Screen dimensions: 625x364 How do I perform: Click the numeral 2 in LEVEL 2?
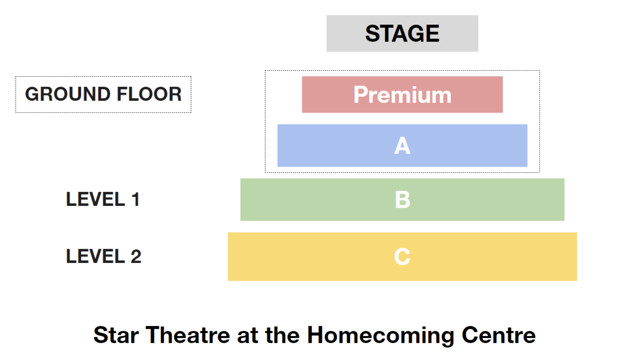pyautogui.click(x=136, y=256)
